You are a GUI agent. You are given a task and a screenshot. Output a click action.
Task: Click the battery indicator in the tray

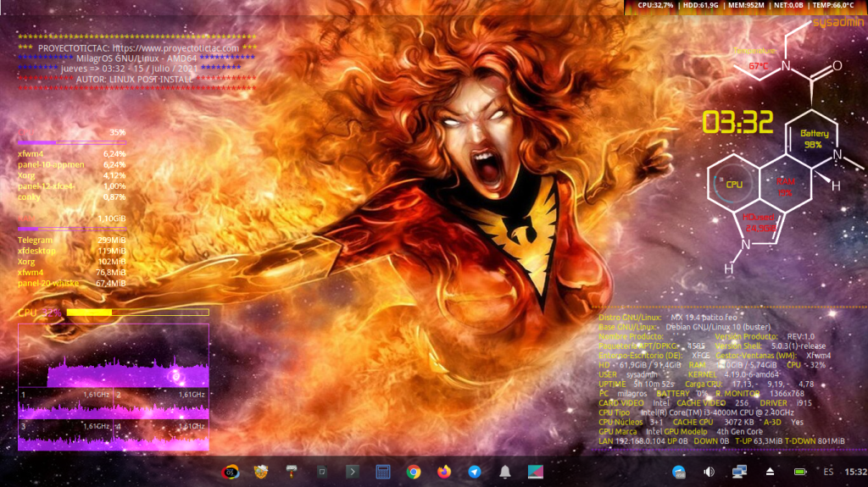(799, 472)
